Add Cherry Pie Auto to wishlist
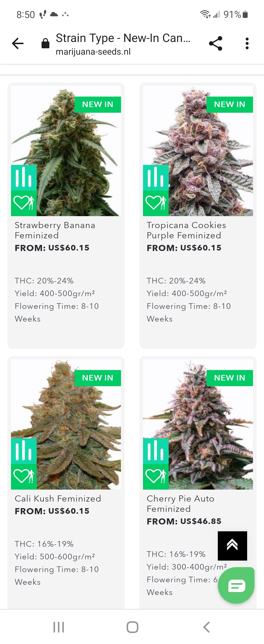Screen dimensions: 264x644 click(x=156, y=476)
